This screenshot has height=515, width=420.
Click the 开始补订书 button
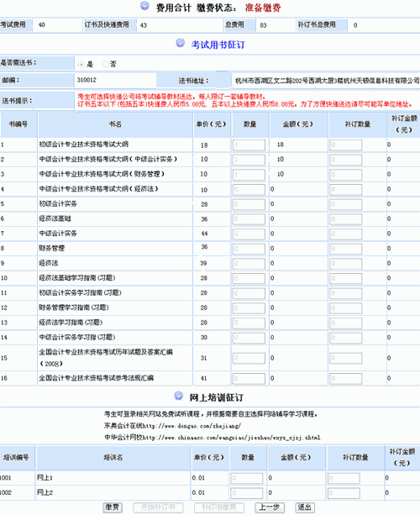(158, 507)
